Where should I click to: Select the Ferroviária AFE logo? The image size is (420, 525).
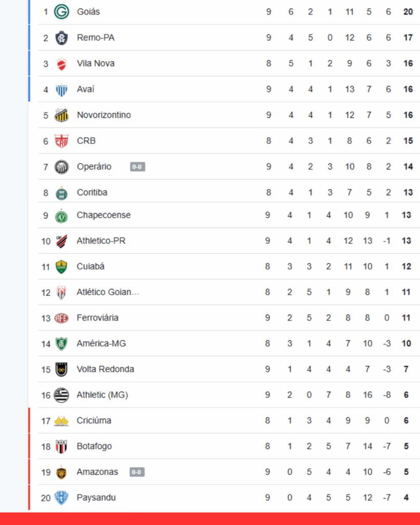click(62, 318)
